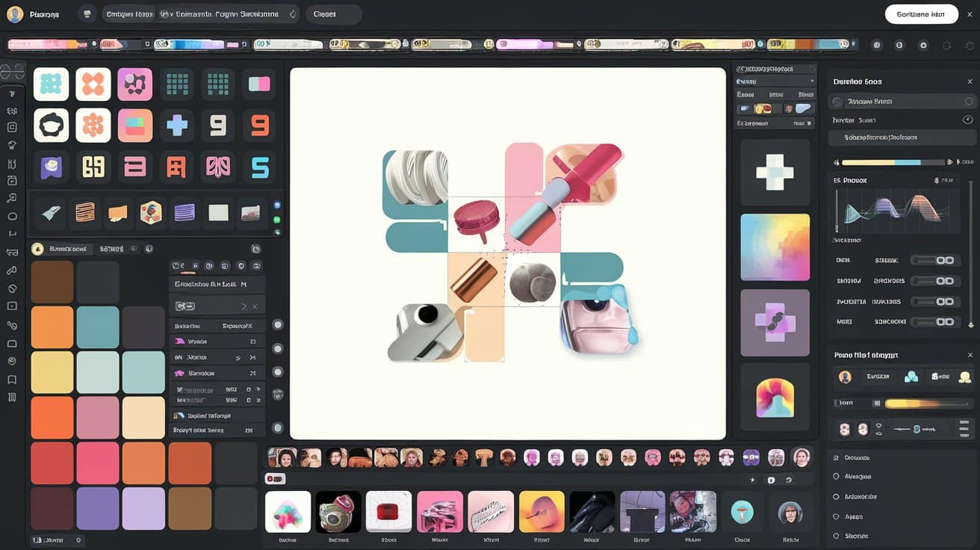Click the user avatar at top left
Screen dimensions: 980x550
click(15, 14)
